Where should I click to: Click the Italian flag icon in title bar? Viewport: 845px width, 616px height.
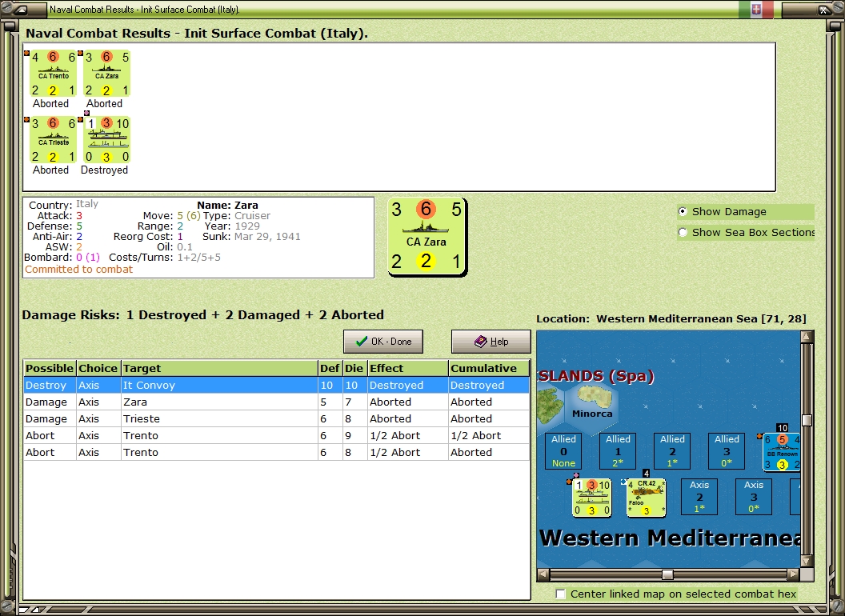(756, 9)
